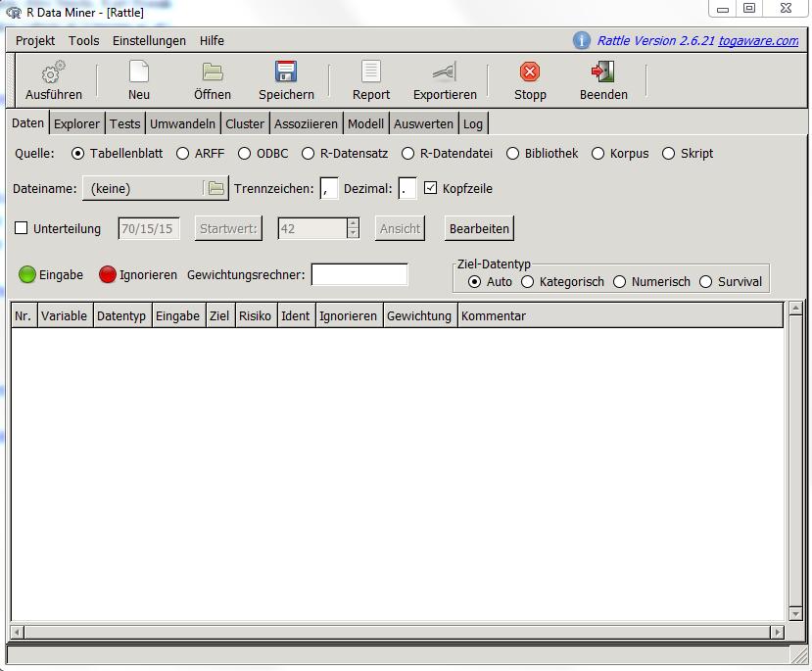Click the R Data Miner title icon
The height and width of the screenshot is (671, 812).
point(14,13)
